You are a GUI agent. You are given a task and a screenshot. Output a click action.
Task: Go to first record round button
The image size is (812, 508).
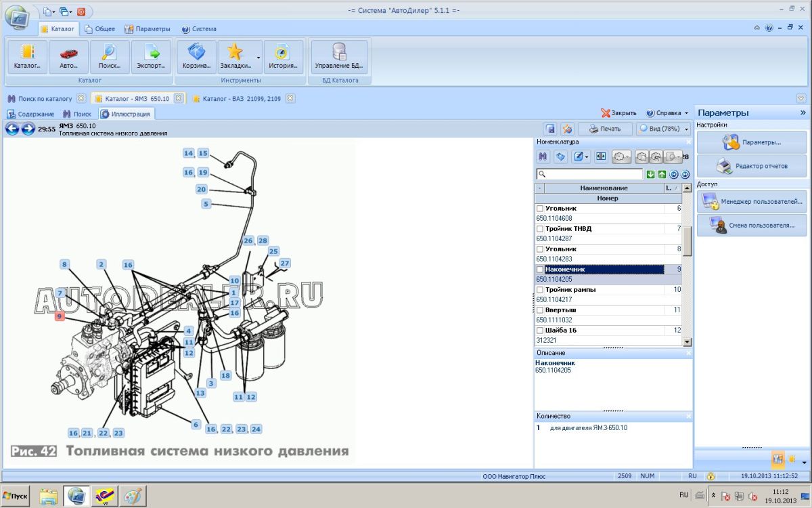pos(674,175)
